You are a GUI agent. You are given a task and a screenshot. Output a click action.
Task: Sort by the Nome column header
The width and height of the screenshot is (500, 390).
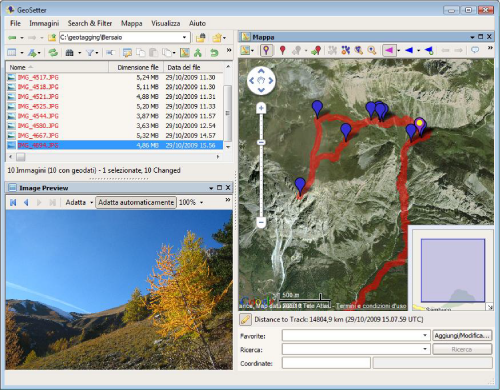coord(57,67)
